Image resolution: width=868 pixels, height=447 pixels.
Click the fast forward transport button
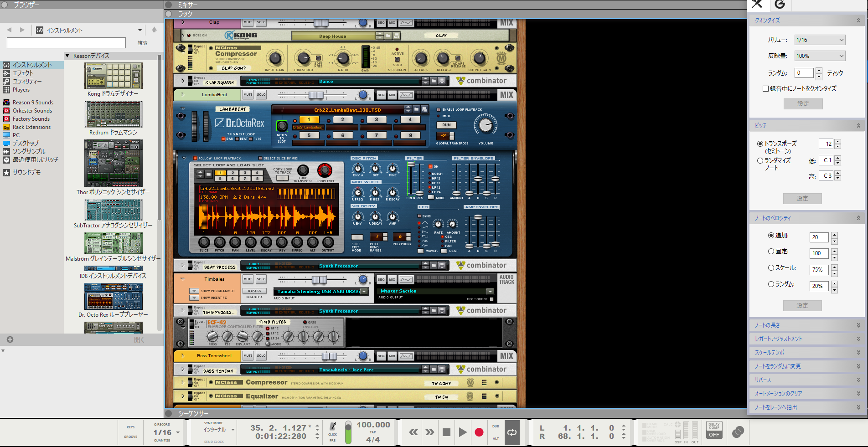430,432
